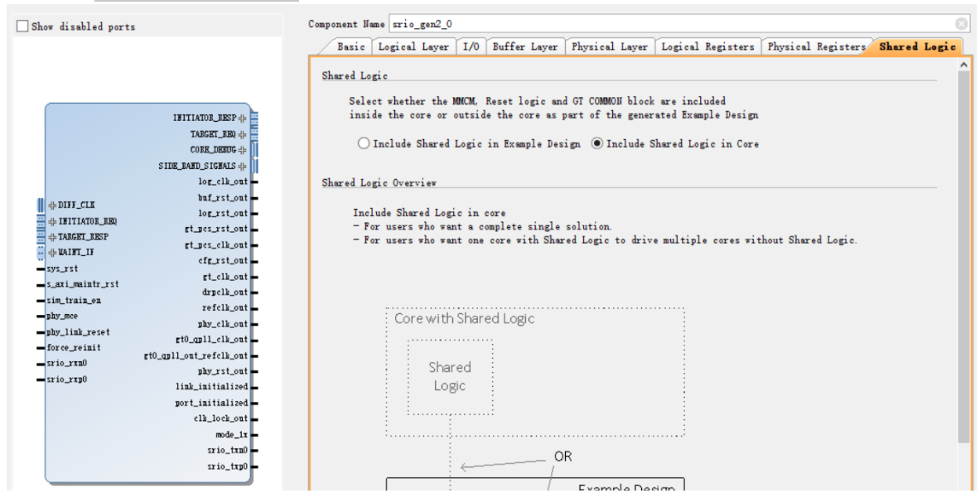
Task: Select the Shared Logic tab
Action: pos(918,47)
